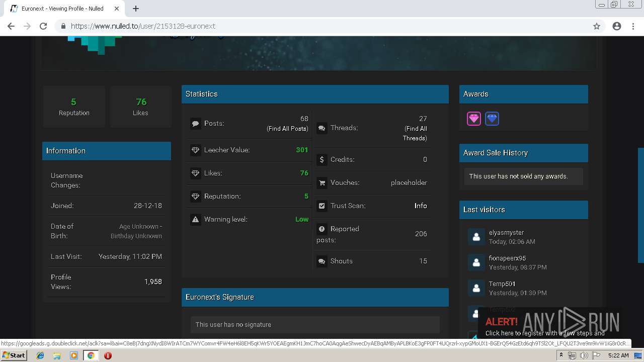Screen dimensions: 644x362
Task: Click the page vertical scrollbar thumb
Action: [641, 205]
